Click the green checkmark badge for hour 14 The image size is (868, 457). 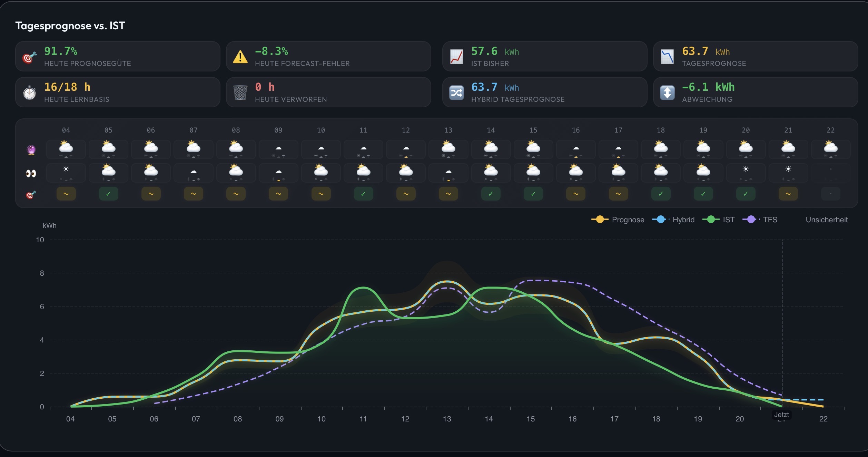click(x=491, y=194)
